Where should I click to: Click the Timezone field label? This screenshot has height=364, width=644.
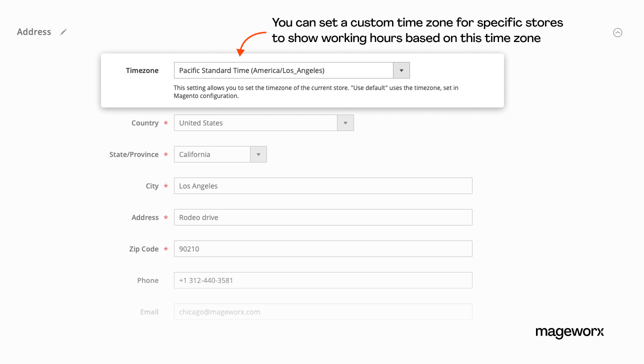click(x=142, y=70)
